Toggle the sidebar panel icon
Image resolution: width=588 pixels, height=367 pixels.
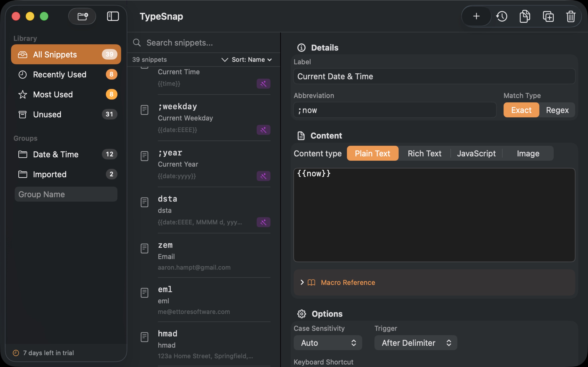(113, 16)
